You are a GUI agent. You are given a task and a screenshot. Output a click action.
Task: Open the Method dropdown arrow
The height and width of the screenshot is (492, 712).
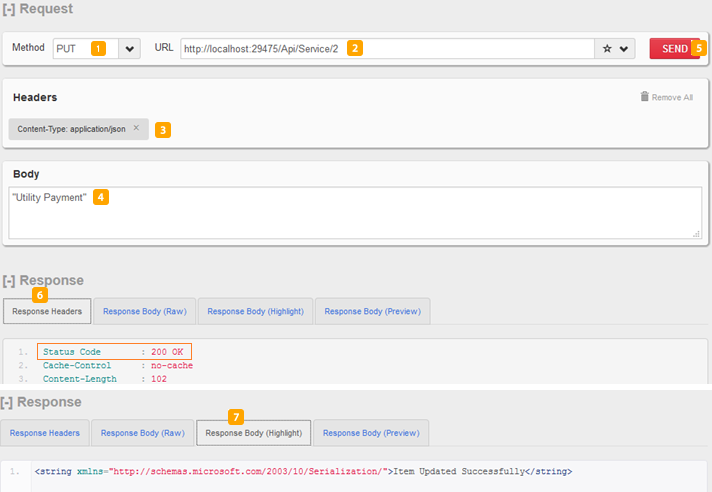pos(129,49)
